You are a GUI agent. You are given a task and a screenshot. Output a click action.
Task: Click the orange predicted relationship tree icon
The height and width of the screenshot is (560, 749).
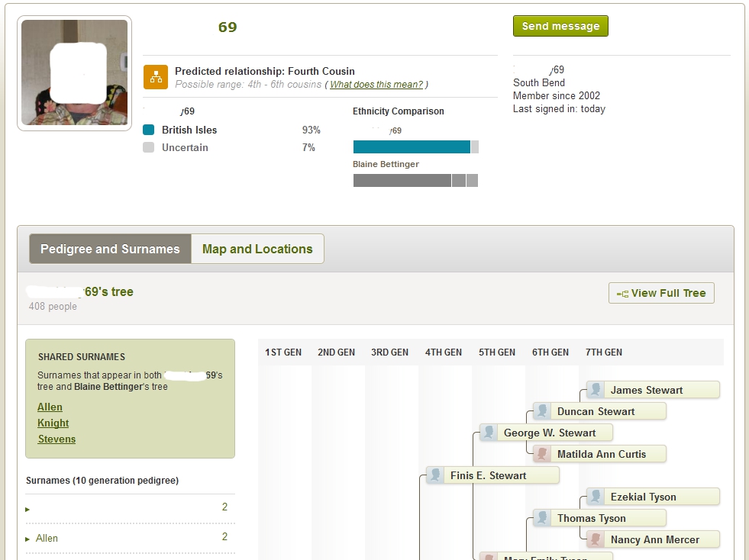point(156,77)
